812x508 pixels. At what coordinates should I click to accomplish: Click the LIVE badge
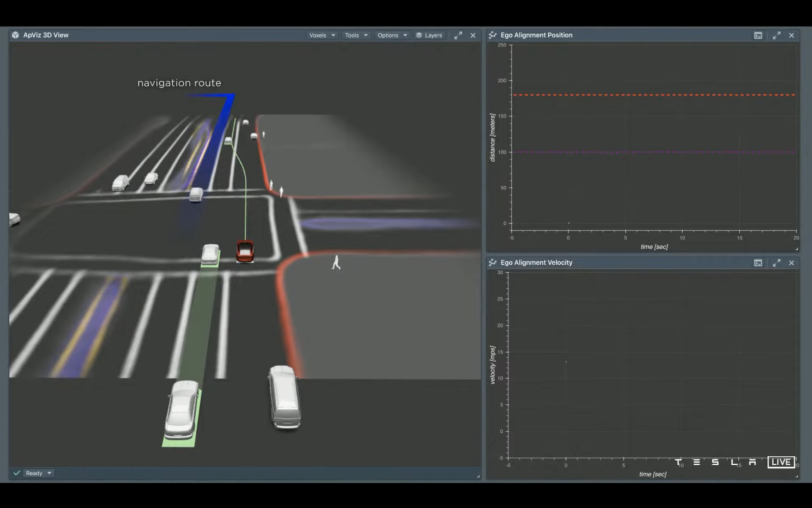tap(781, 462)
